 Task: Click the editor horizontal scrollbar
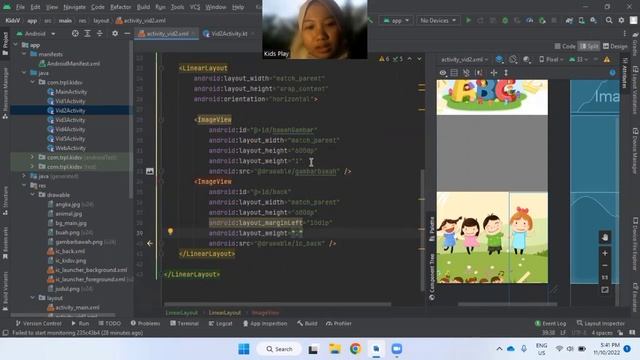pos(278,304)
